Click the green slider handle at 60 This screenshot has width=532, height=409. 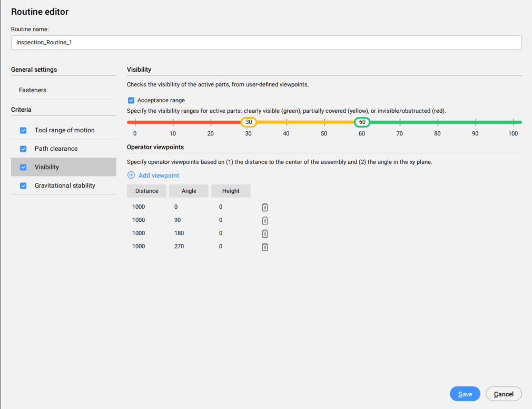pos(362,122)
